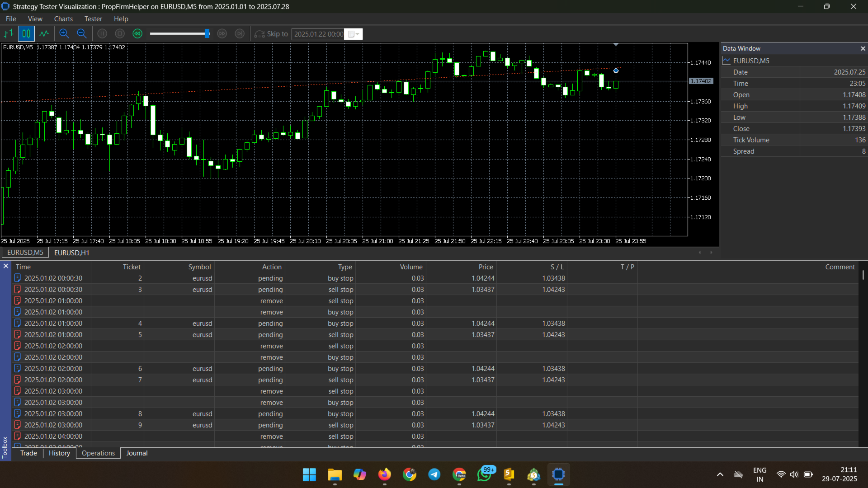Open the Help menu
Viewport: 868px width, 488px height.
[x=121, y=19]
